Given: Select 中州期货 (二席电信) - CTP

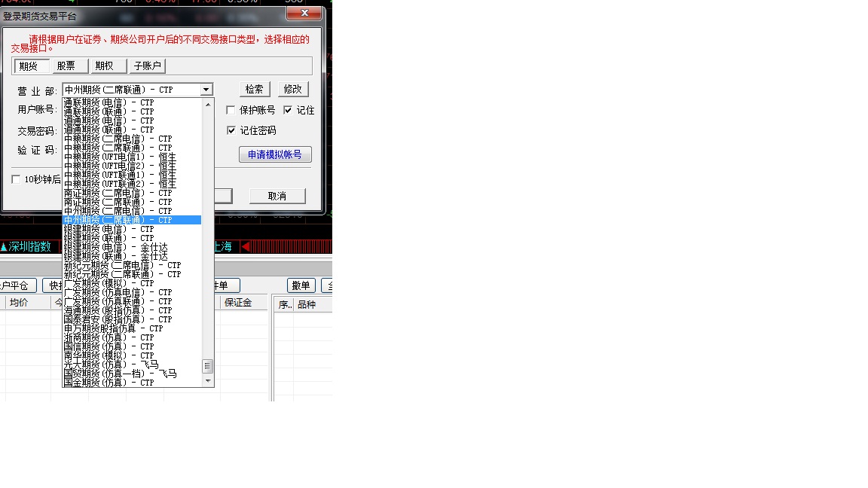Looking at the screenshot, I should pos(132,212).
